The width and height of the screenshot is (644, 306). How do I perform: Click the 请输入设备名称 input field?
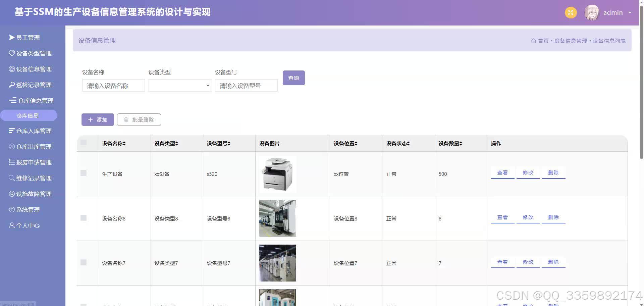(113, 85)
